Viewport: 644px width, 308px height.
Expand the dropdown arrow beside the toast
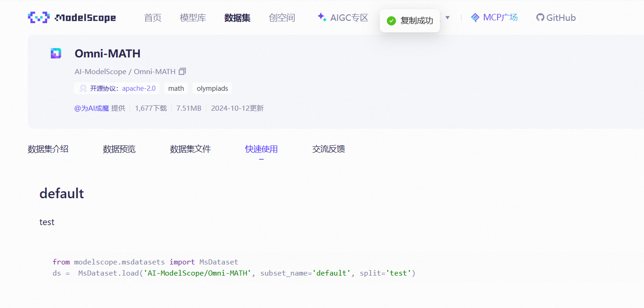click(x=447, y=18)
